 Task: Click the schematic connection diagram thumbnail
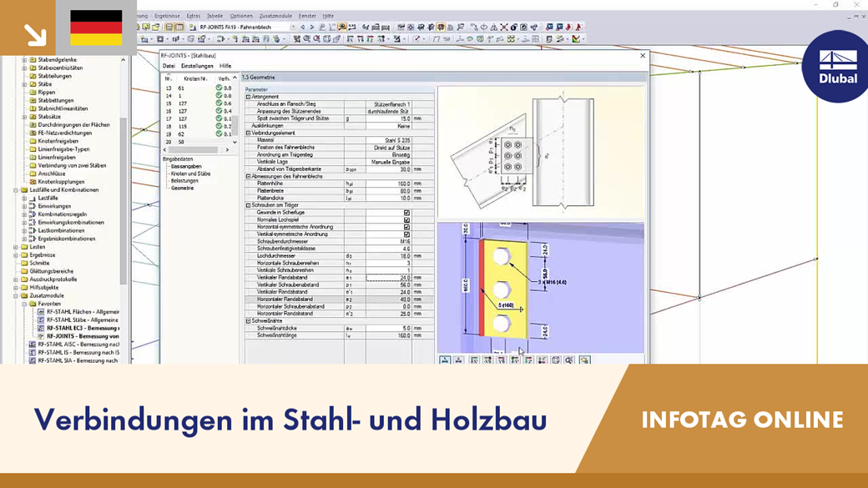coord(540,152)
